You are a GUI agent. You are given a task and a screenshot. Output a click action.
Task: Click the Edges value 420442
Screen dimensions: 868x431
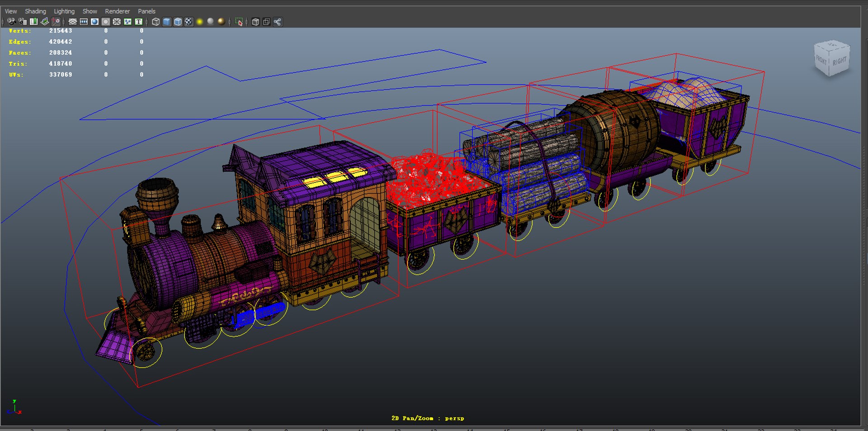[x=61, y=42]
